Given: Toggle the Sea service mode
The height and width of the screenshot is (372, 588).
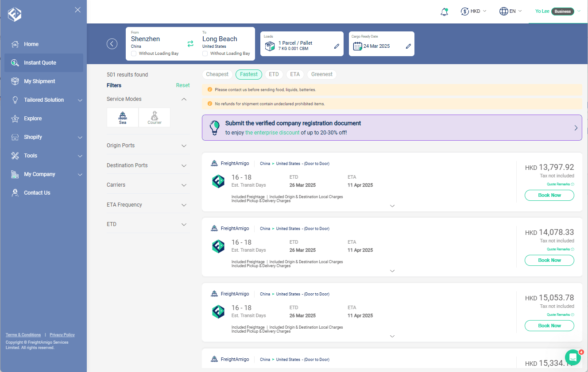Looking at the screenshot, I should pyautogui.click(x=123, y=118).
